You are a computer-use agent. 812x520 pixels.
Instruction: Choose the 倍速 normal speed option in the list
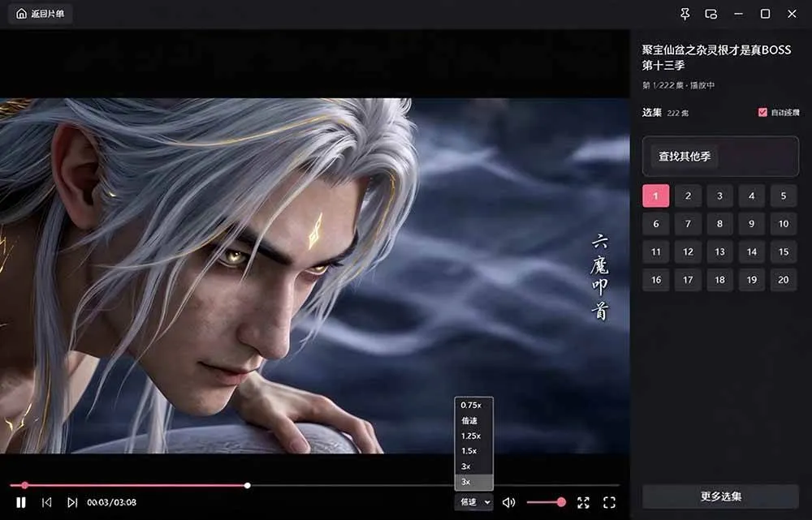tap(473, 421)
